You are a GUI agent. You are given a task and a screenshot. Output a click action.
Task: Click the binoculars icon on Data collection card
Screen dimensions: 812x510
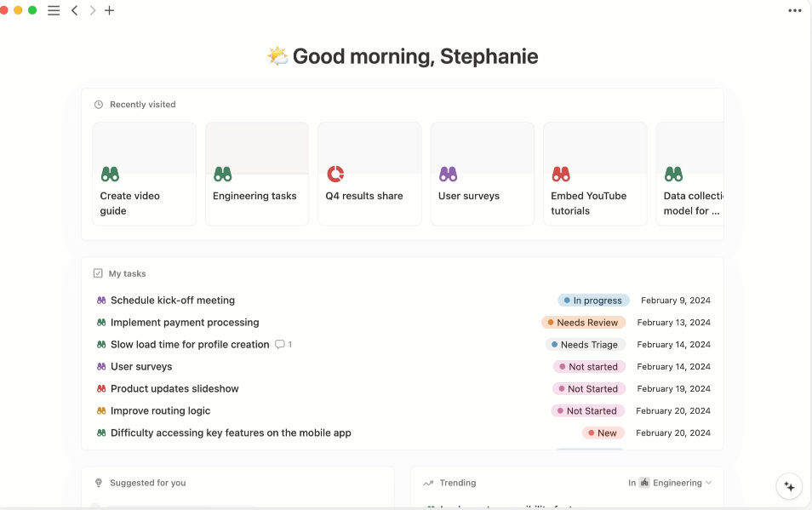(674, 174)
